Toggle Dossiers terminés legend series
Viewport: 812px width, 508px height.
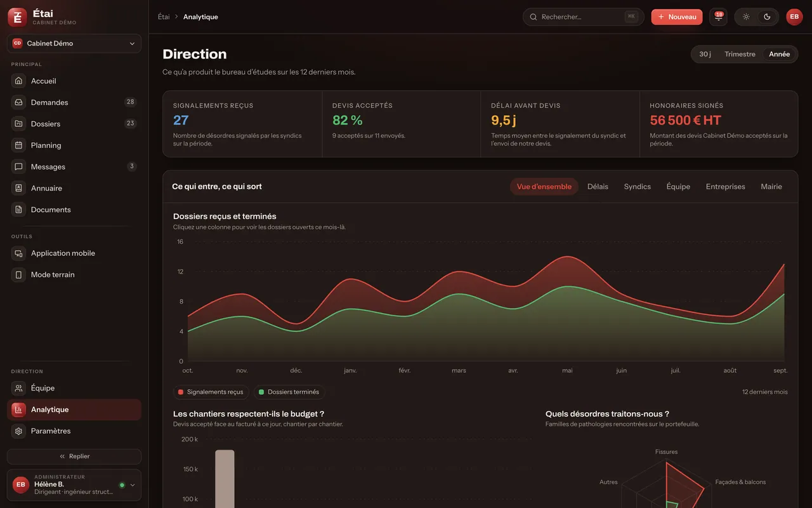(x=289, y=392)
